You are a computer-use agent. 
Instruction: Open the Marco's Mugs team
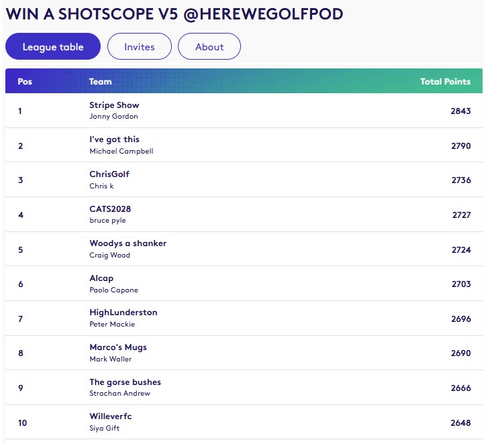[x=117, y=347]
